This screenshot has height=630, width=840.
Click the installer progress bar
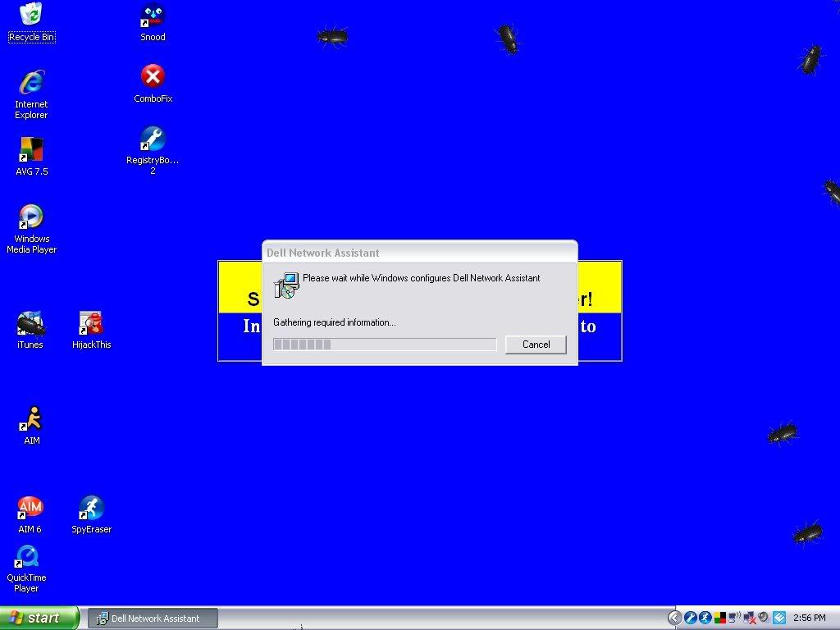[385, 345]
